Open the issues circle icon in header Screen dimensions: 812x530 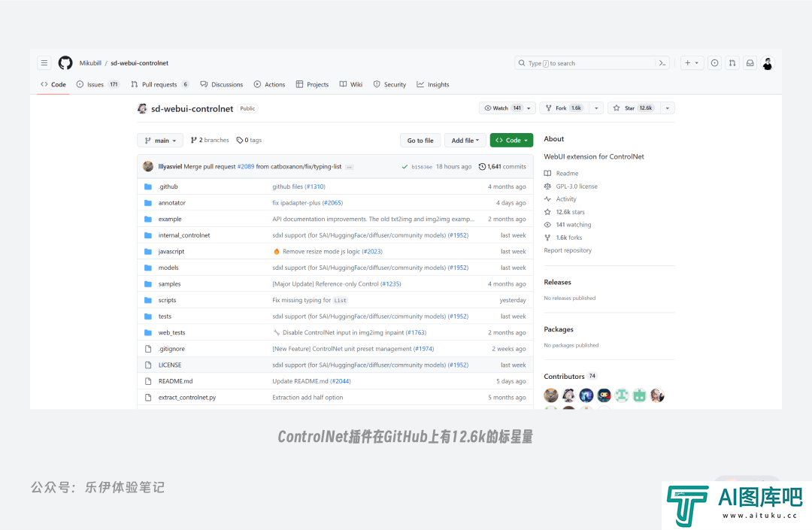(x=715, y=63)
